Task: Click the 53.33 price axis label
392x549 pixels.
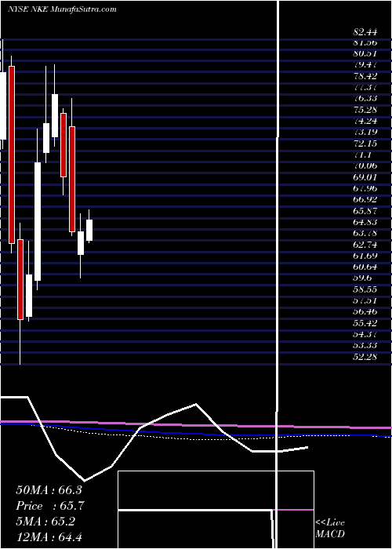Action: 365,346
